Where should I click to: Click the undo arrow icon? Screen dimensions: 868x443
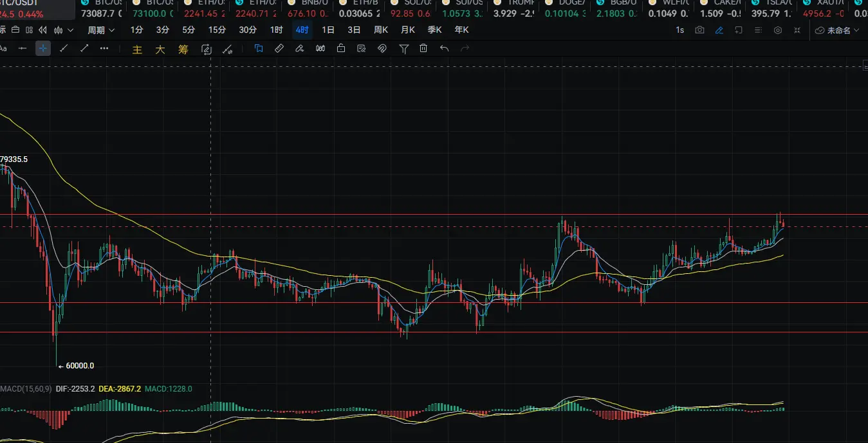tap(444, 49)
